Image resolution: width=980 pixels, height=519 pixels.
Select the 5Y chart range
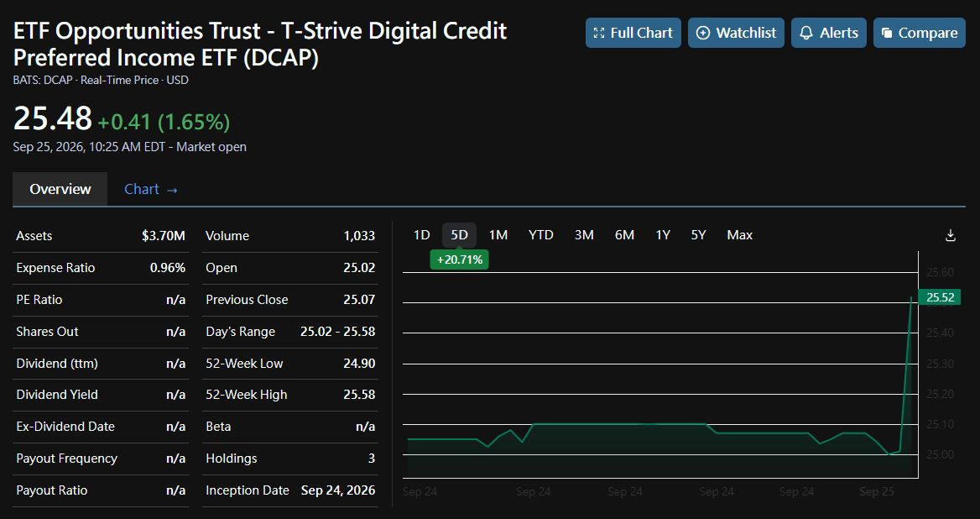coord(698,234)
